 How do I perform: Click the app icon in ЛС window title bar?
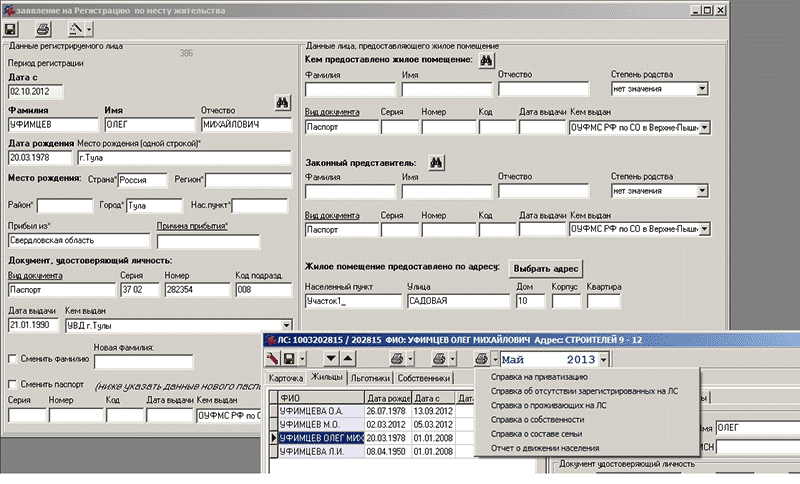(x=271, y=340)
